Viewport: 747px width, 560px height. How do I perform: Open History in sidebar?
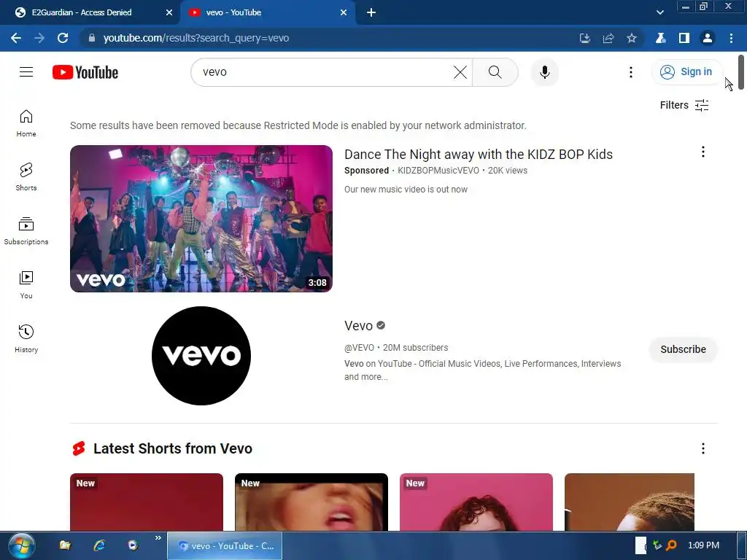point(26,338)
